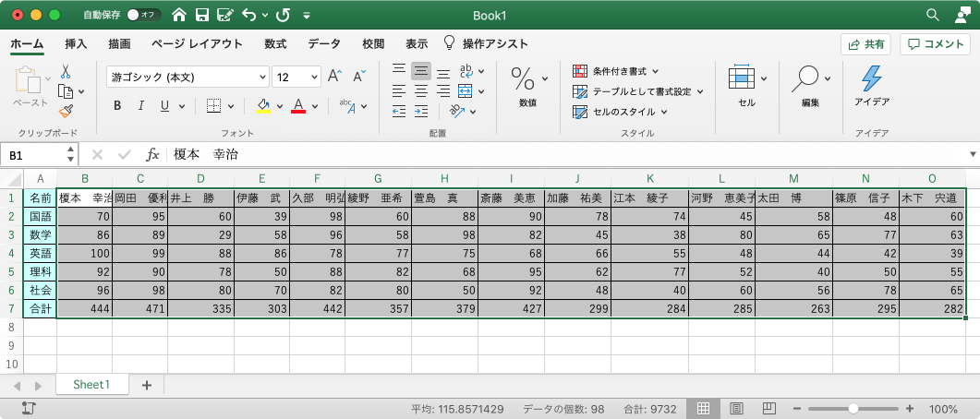Image resolution: width=980 pixels, height=419 pixels.
Task: Switch to the データ tab
Action: click(324, 43)
